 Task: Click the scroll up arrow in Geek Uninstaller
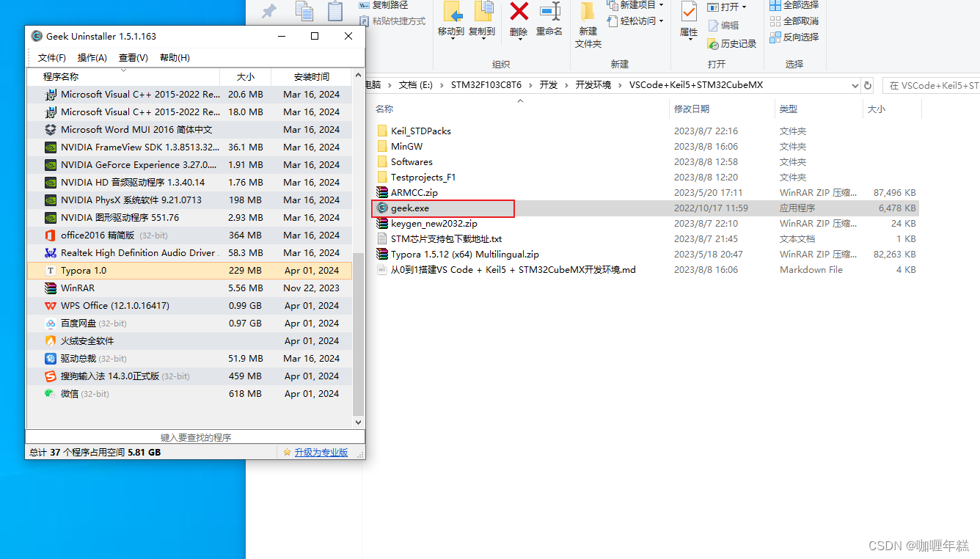coord(359,75)
